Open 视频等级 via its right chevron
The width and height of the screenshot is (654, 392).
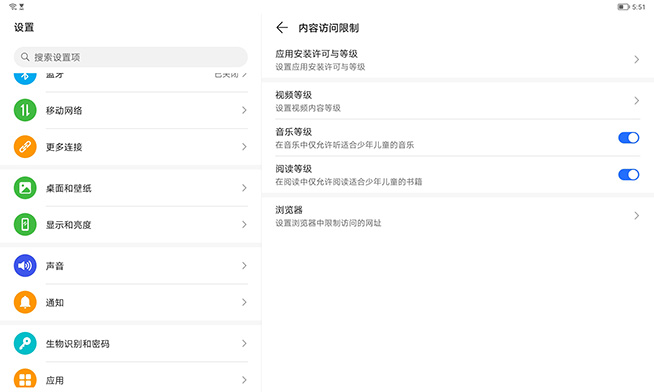tap(636, 101)
